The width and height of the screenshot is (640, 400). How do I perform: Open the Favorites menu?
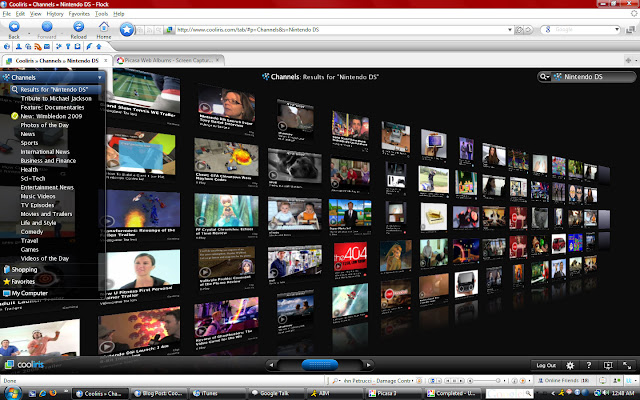pyautogui.click(x=79, y=13)
